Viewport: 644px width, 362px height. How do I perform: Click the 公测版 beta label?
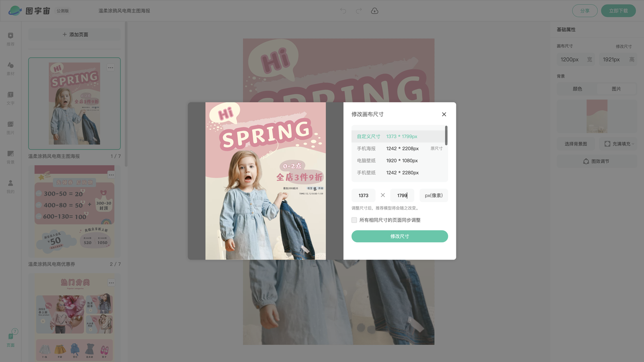63,11
